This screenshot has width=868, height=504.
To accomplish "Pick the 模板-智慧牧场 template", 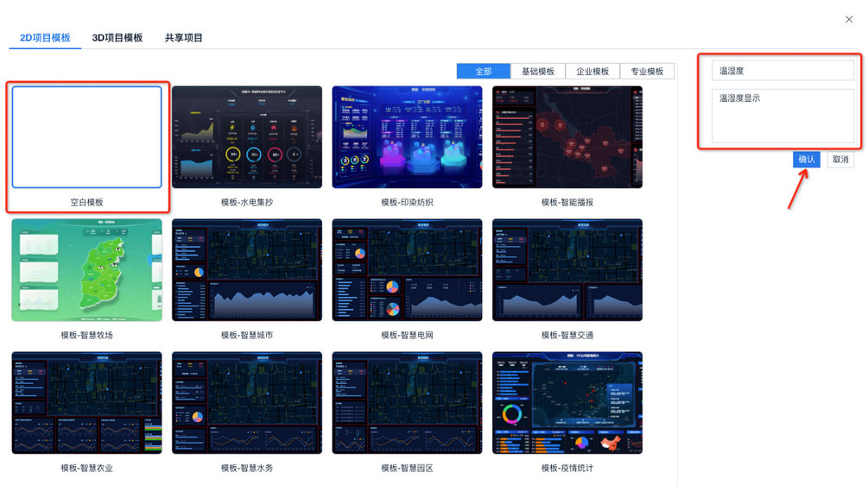I will (86, 270).
